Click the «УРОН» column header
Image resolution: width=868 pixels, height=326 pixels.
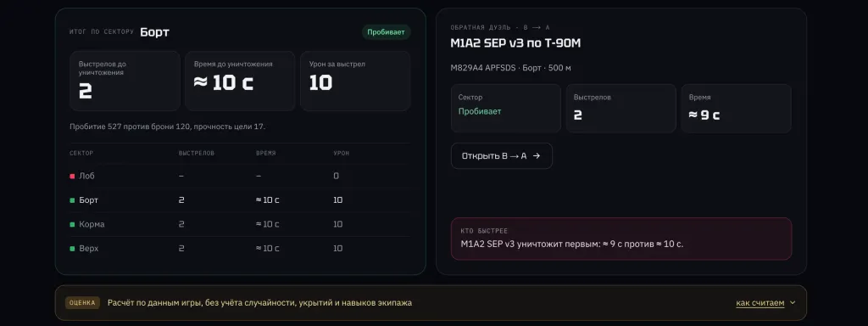click(341, 153)
